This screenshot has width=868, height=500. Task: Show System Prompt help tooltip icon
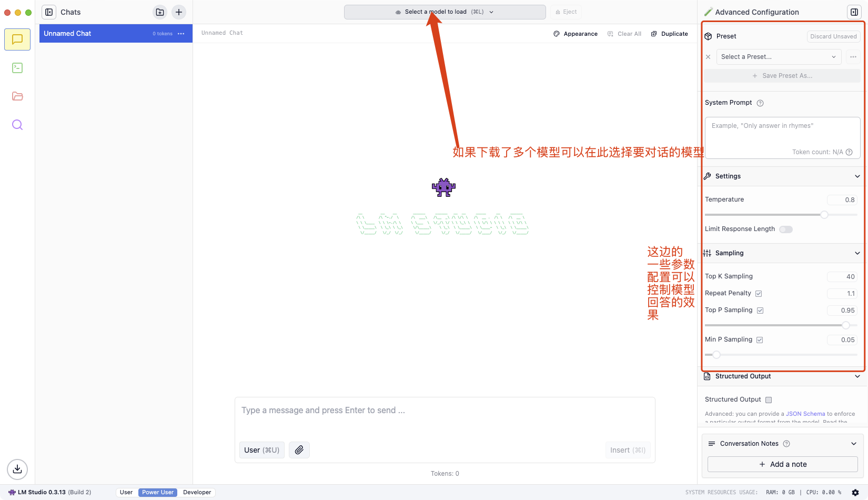point(760,103)
